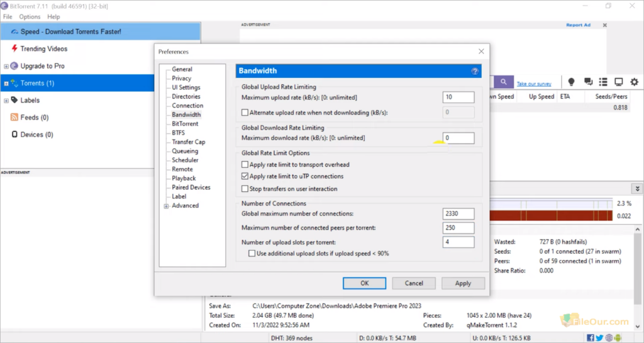The width and height of the screenshot is (644, 343).
Task: Open the Help menu
Action: [x=53, y=17]
